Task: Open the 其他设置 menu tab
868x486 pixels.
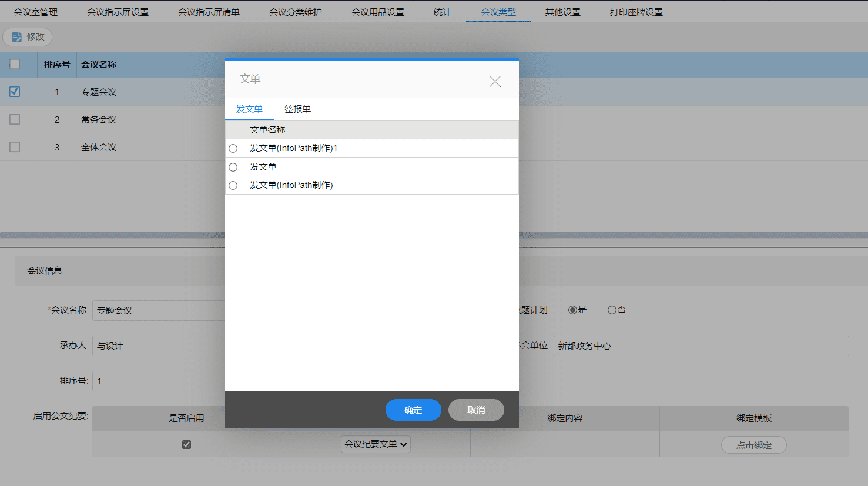Action: [x=562, y=12]
